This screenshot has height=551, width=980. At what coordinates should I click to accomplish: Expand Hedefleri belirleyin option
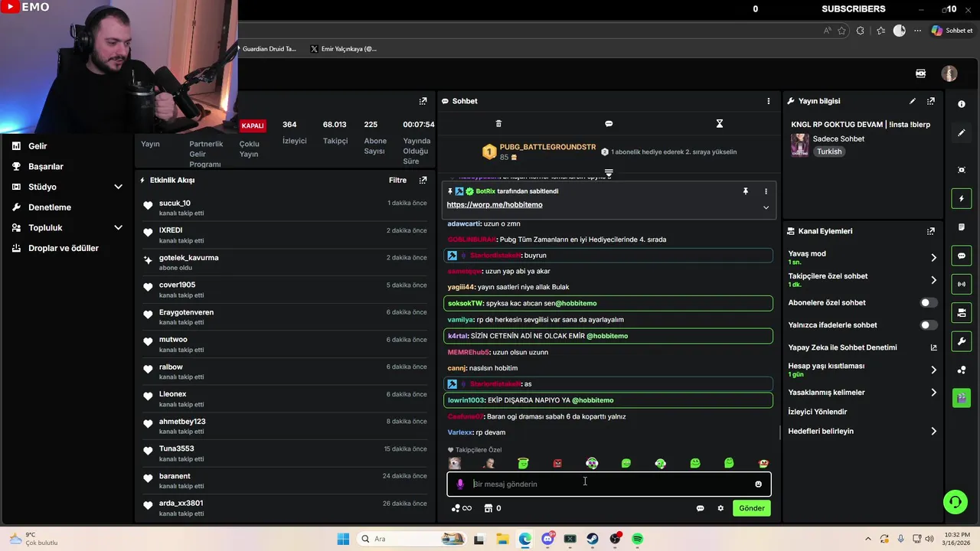(x=933, y=432)
